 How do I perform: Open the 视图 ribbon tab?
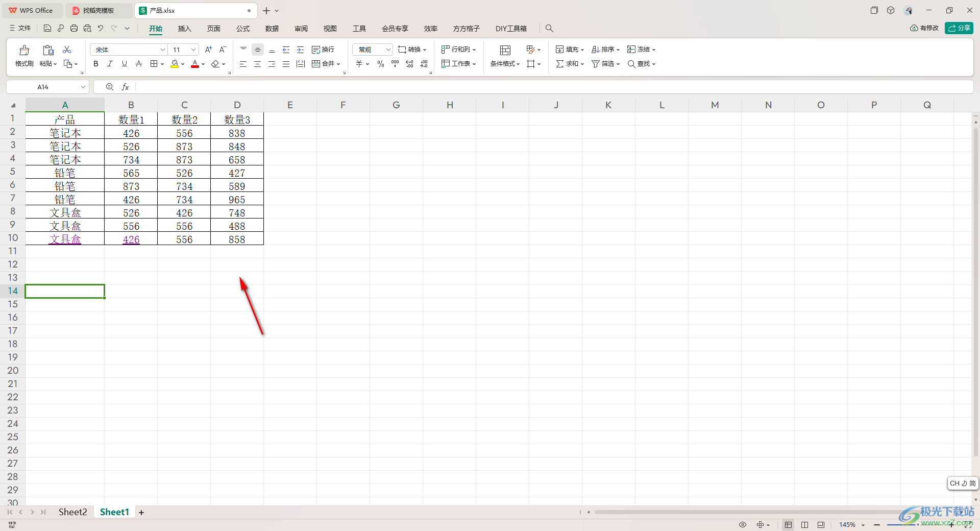click(x=330, y=29)
